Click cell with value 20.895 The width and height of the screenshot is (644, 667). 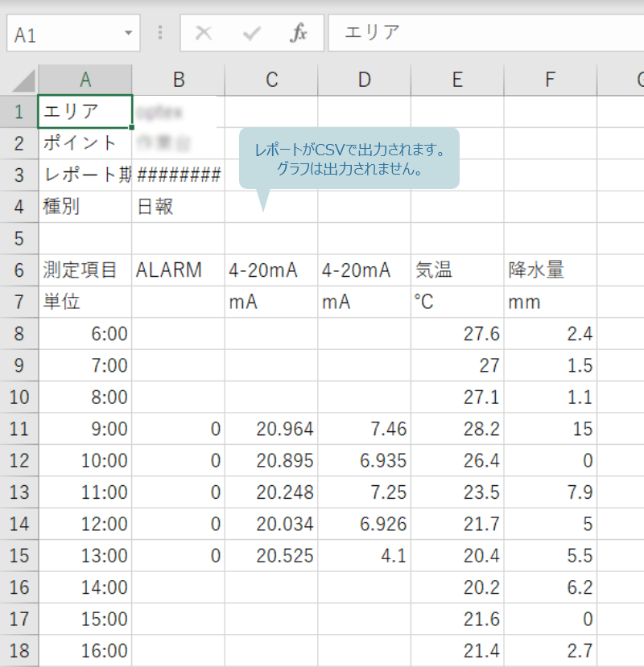click(271, 460)
